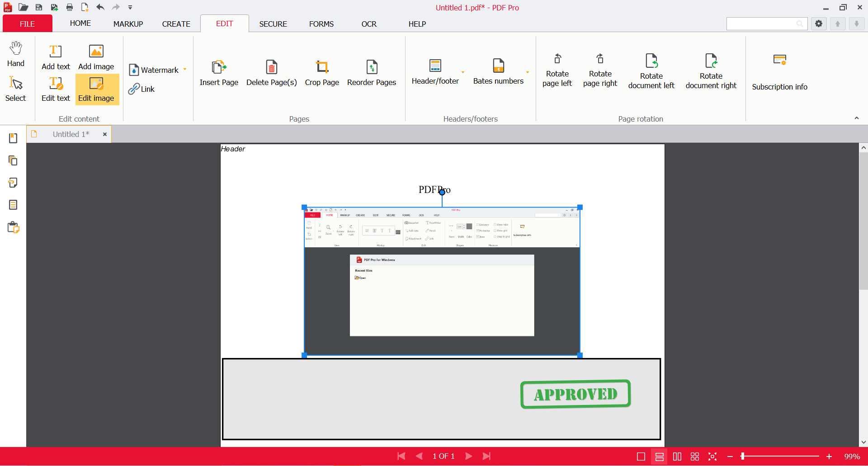Image resolution: width=868 pixels, height=466 pixels.
Task: Switch to two-page view
Action: (677, 457)
